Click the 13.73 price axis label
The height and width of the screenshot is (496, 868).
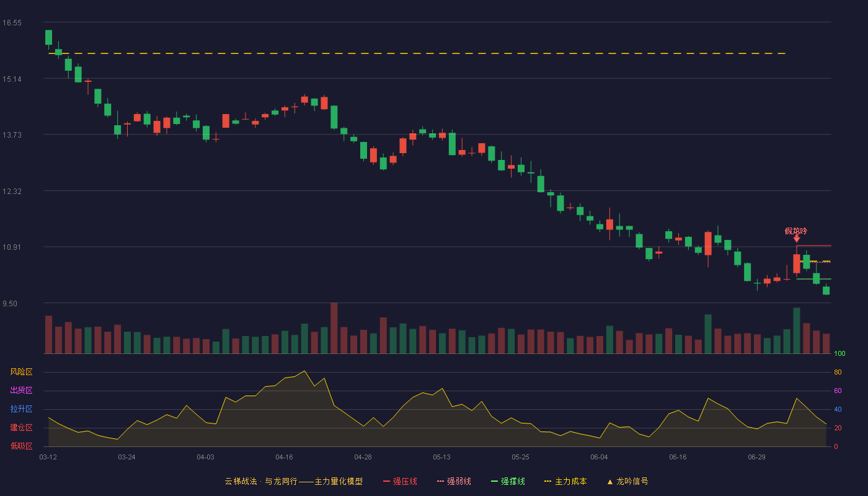12,135
